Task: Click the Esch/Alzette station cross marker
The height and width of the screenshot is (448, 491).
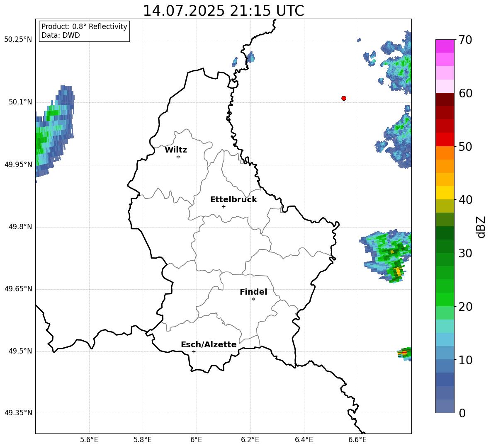Action: click(194, 351)
